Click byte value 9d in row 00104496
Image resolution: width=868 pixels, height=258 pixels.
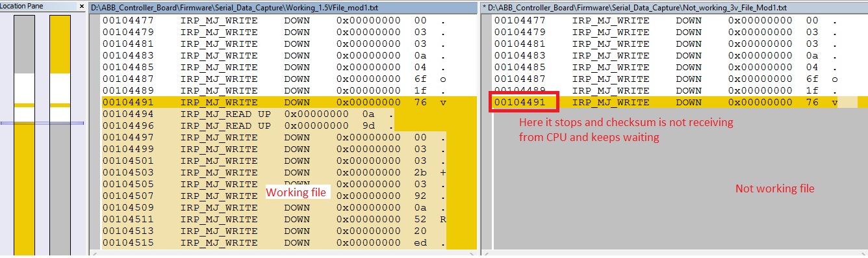[368, 125]
